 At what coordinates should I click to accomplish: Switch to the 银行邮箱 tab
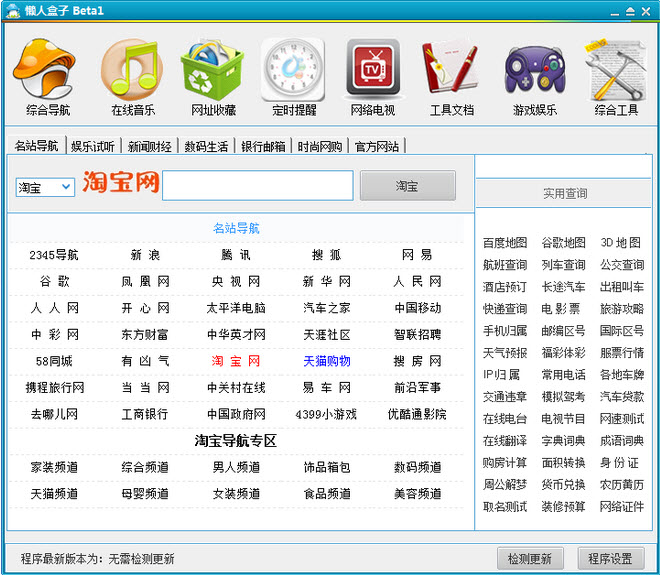(x=263, y=146)
